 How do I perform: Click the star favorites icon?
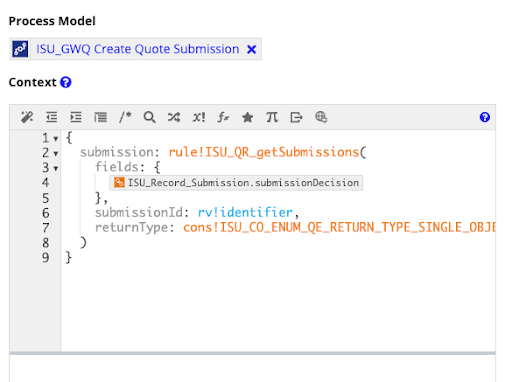248,117
